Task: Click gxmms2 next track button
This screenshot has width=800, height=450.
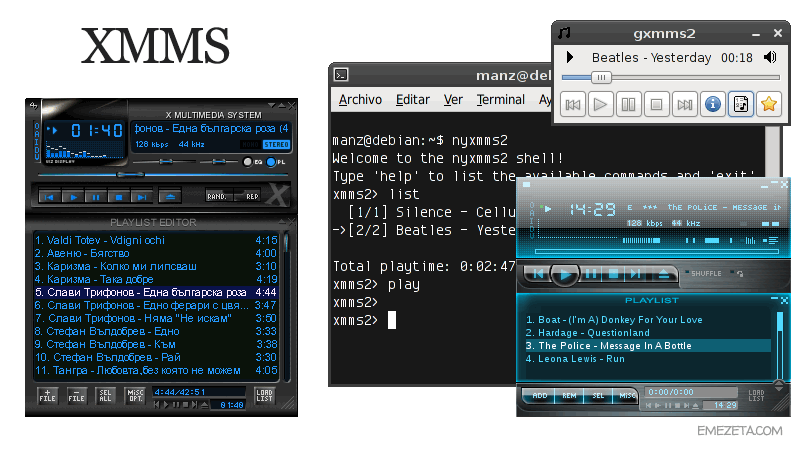Action: tap(685, 105)
